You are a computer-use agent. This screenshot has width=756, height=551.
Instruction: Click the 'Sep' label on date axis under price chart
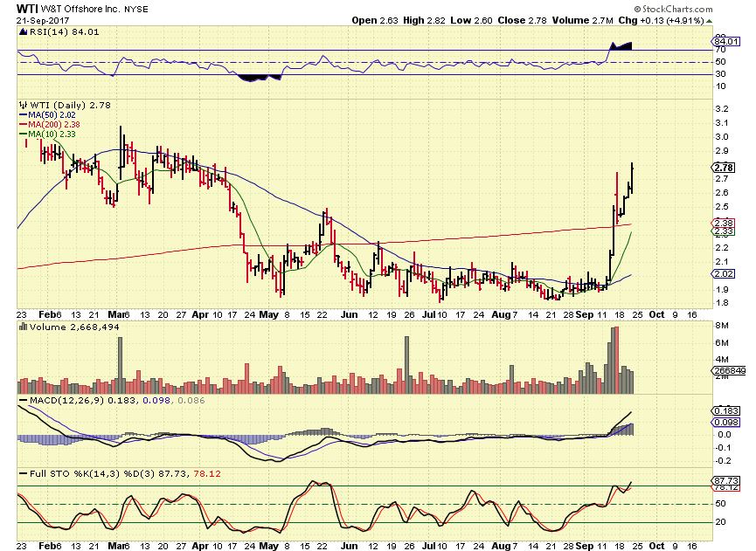585,314
